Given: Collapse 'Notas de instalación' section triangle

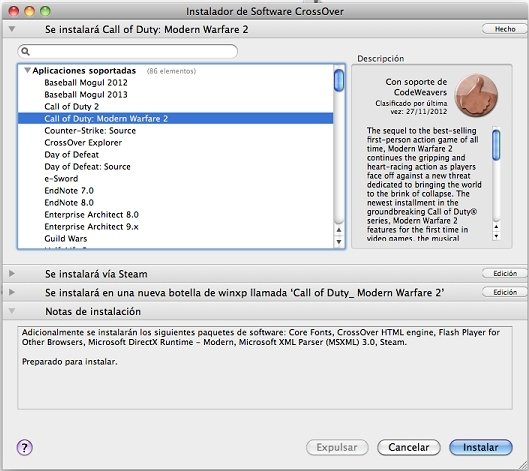Looking at the screenshot, I should 12,311.
